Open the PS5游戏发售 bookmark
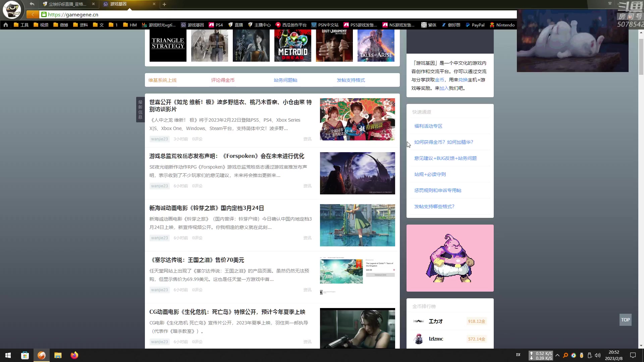The image size is (644, 362). tap(361, 25)
